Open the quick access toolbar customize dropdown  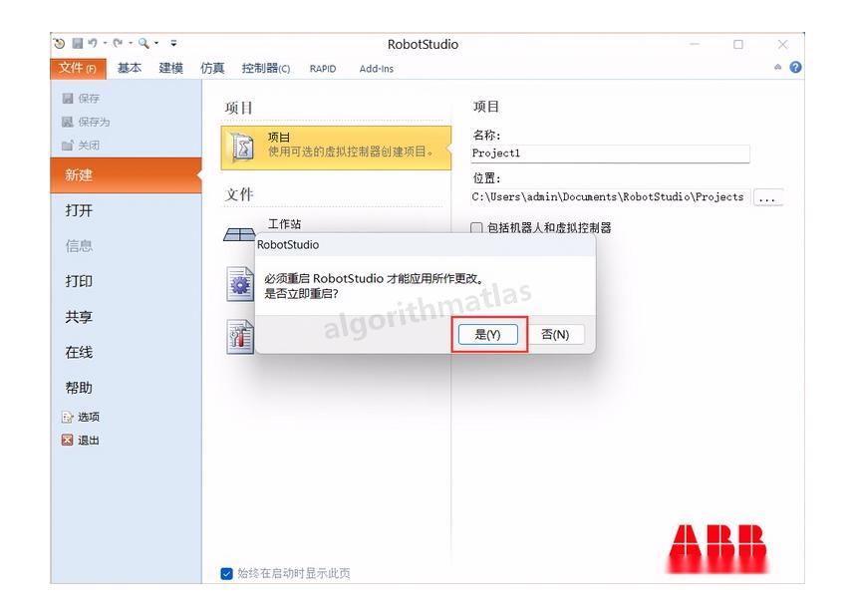[x=173, y=44]
